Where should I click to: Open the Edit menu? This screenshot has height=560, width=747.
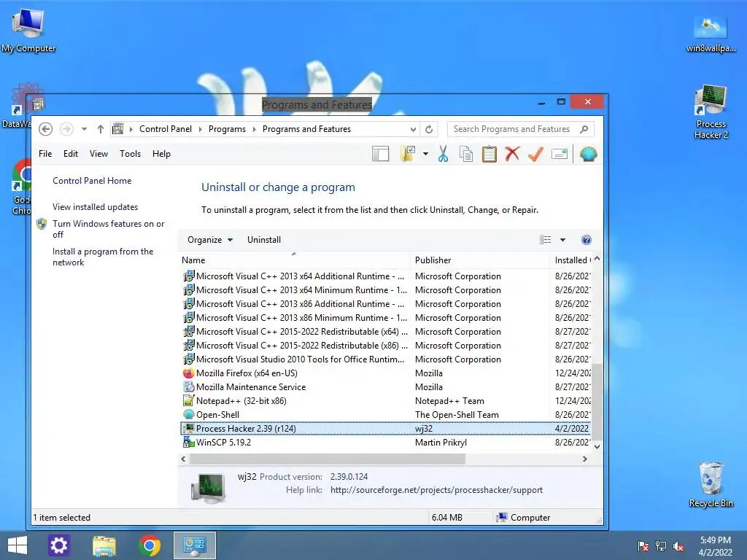pos(71,154)
